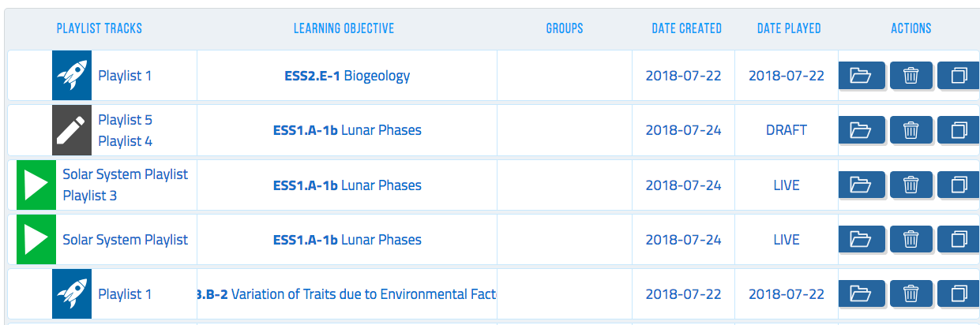Click play icon of the single Solar System Playlist row

[x=36, y=240]
